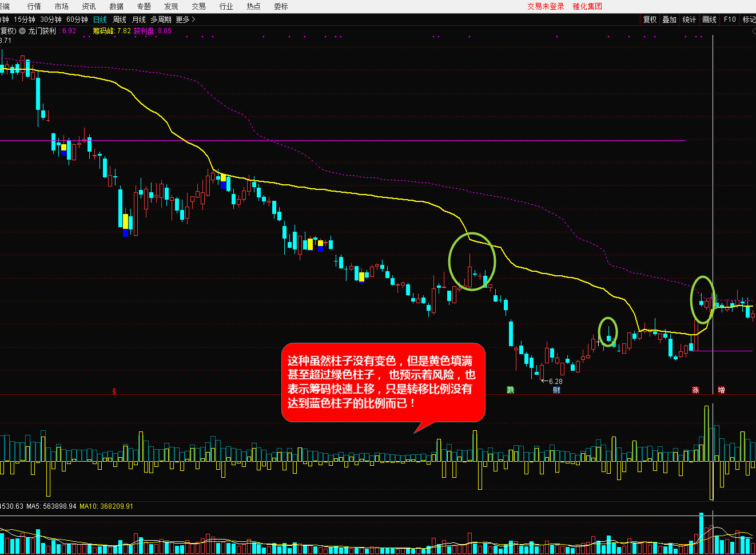
Task: Click the 雅化集团 stock name
Action: 587,6
